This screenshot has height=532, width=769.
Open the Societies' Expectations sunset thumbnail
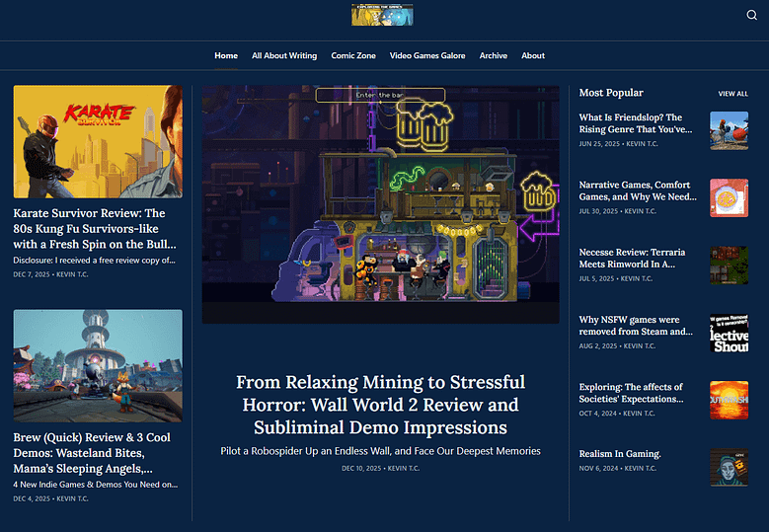pos(730,400)
